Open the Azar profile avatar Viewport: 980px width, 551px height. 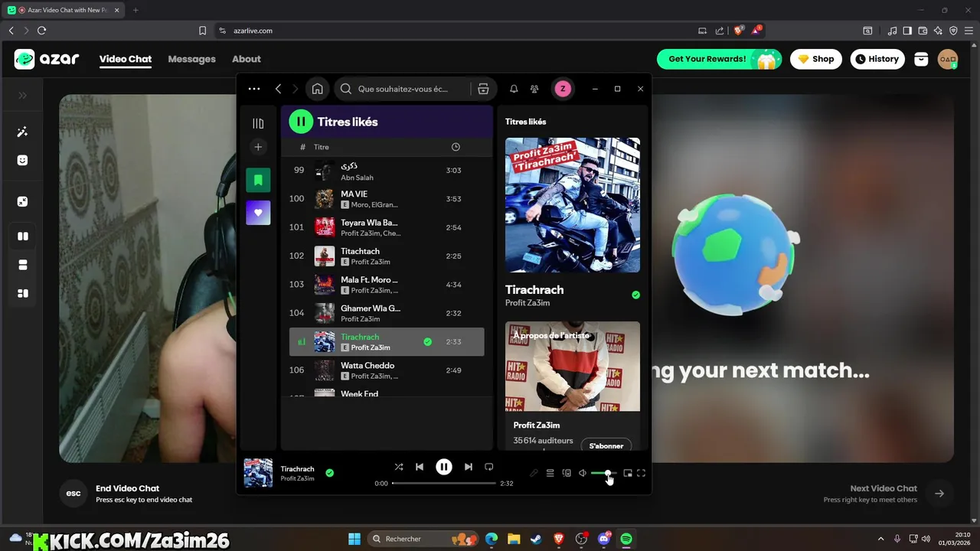(x=948, y=59)
